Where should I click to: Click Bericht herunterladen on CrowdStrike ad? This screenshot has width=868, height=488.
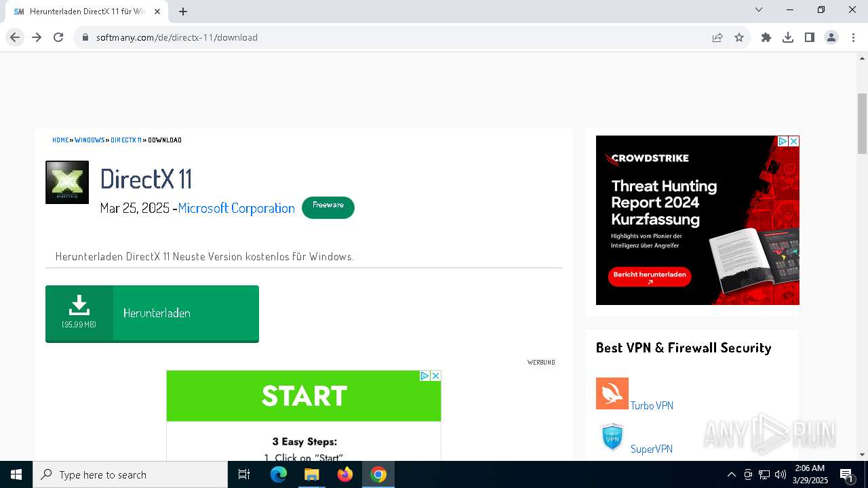coord(650,277)
